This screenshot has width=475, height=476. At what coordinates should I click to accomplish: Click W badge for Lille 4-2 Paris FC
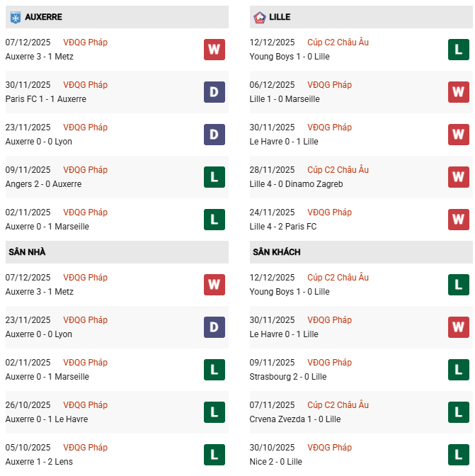(x=458, y=220)
